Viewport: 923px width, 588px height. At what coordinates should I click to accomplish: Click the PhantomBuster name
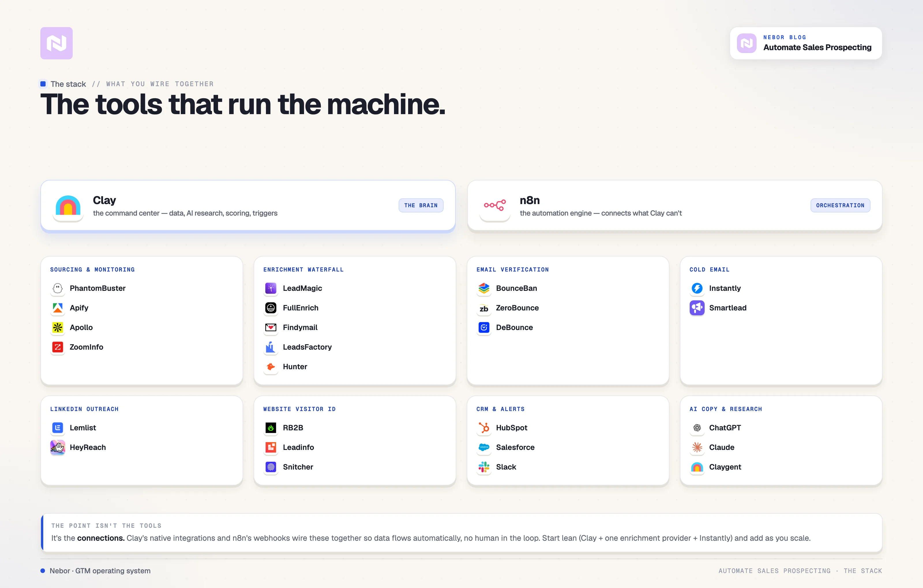point(97,288)
